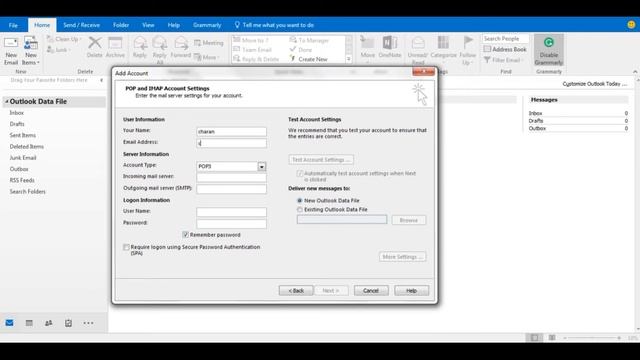Open the New Items button

pos(31,51)
